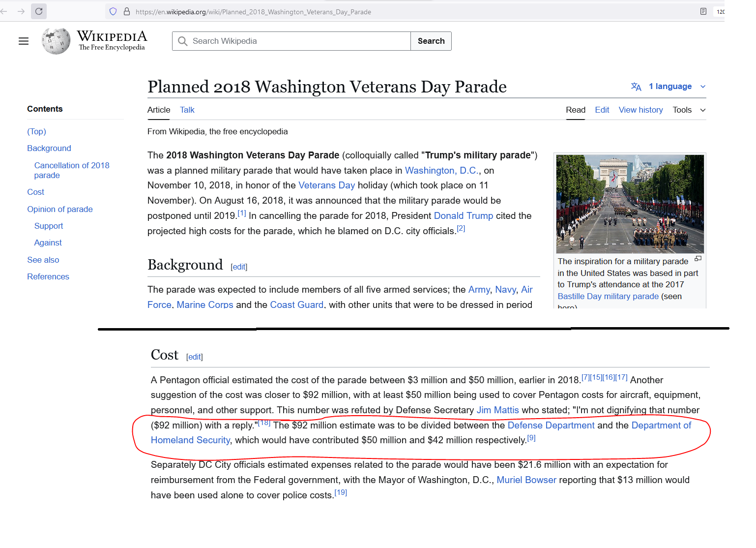Enlarge image using the caption expand icon
This screenshot has height=548, width=756.
point(698,259)
